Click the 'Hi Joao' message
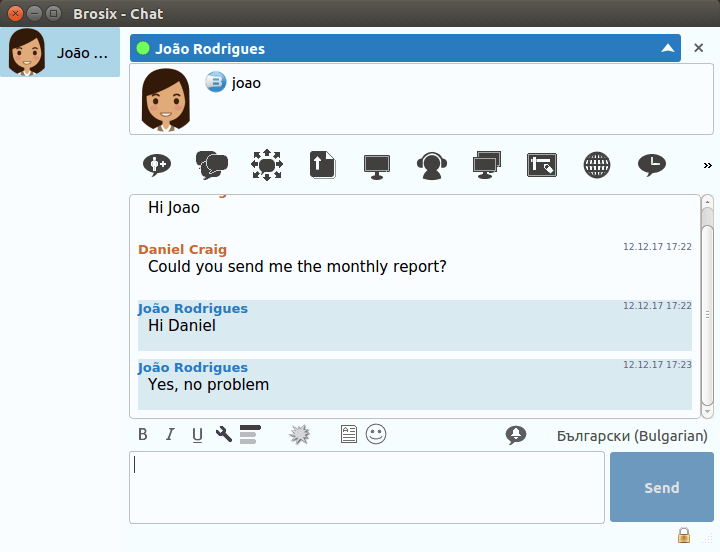This screenshot has width=720, height=552. coord(174,208)
